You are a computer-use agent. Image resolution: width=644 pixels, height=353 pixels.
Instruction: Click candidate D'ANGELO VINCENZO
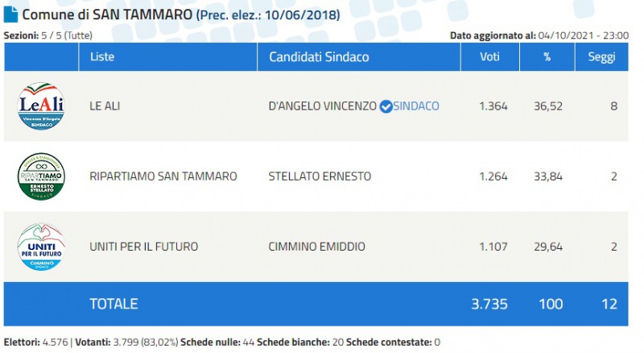click(x=322, y=106)
